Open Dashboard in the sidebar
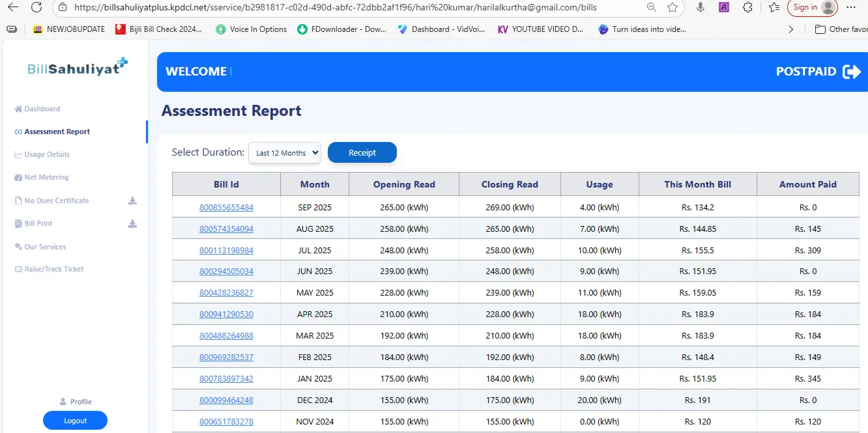This screenshot has width=868, height=433. 42,109
